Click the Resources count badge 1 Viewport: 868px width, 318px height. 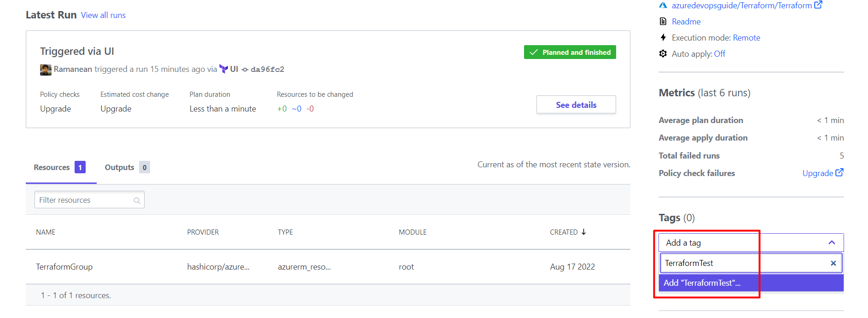(80, 167)
